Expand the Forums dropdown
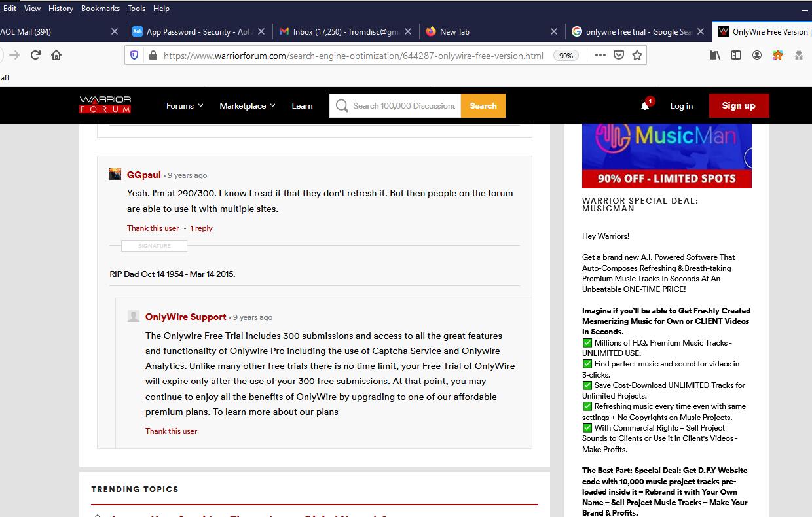The height and width of the screenshot is (517, 812). [185, 106]
